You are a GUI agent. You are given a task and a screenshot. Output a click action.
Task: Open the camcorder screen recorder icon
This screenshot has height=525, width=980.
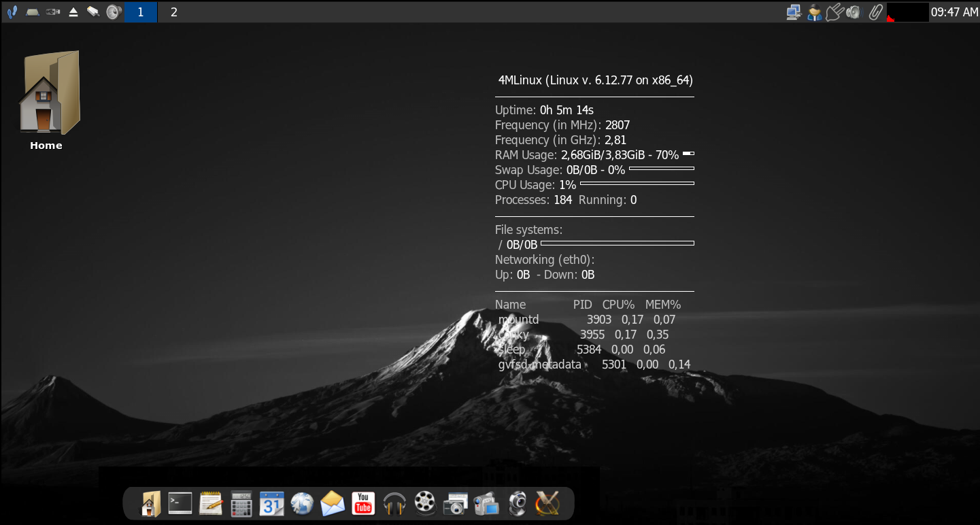coord(486,504)
